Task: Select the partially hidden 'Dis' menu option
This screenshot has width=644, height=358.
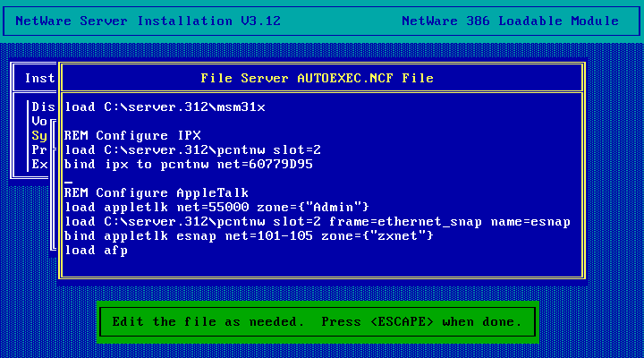Action: 43,107
